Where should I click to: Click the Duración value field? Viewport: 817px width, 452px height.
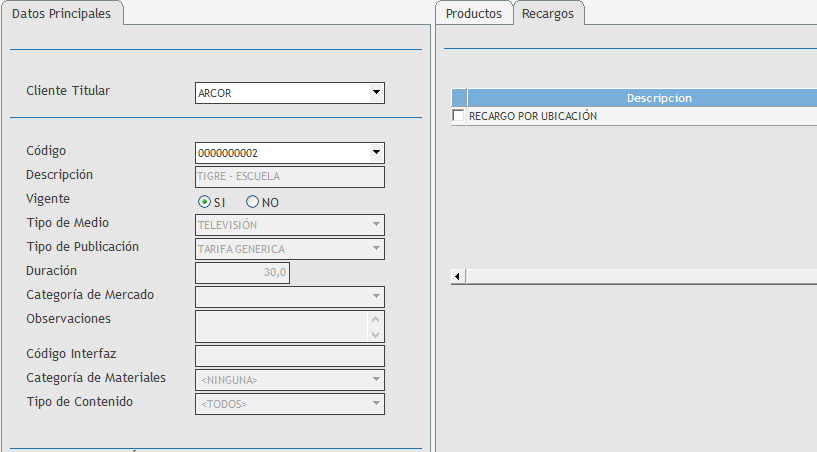pyautogui.click(x=242, y=272)
